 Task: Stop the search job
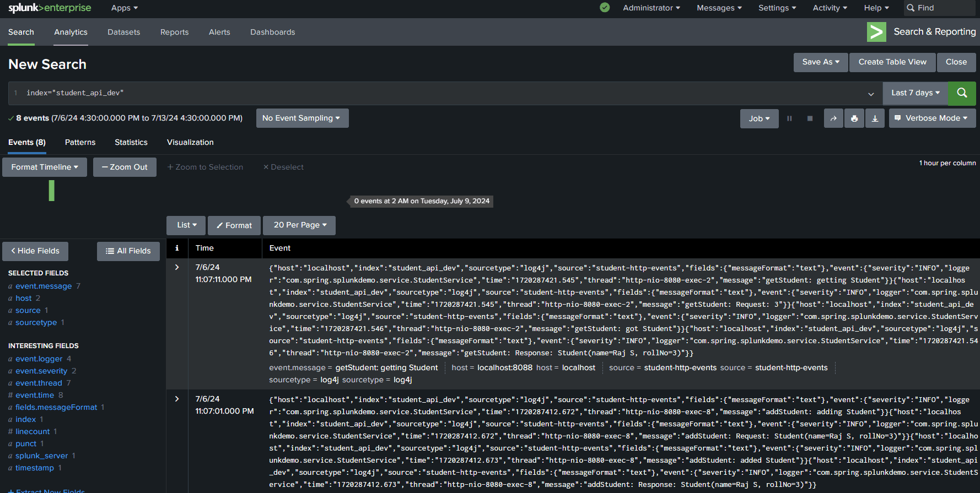(810, 118)
